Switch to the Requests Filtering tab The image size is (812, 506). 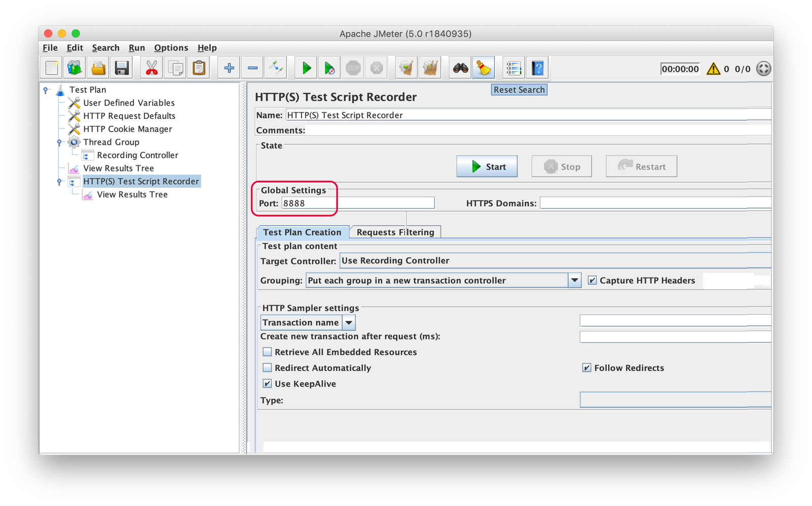tap(395, 232)
